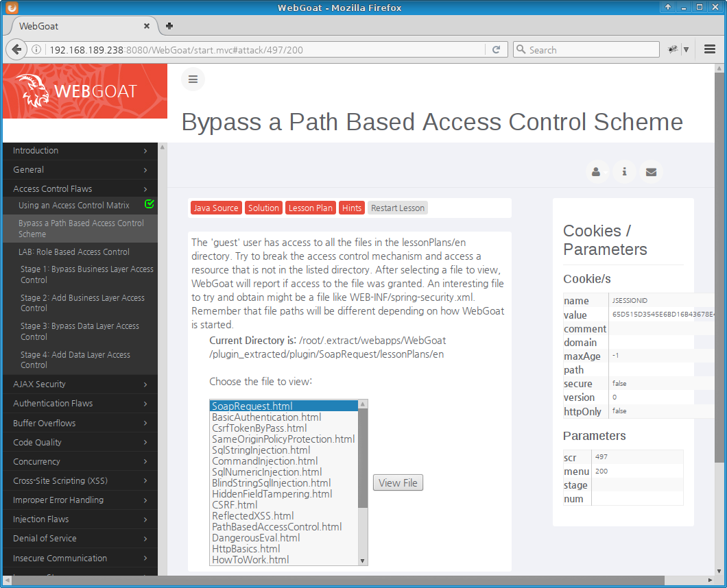Screen dimensions: 727x588
Task: Expand the AJAX Security section
Action: point(80,384)
